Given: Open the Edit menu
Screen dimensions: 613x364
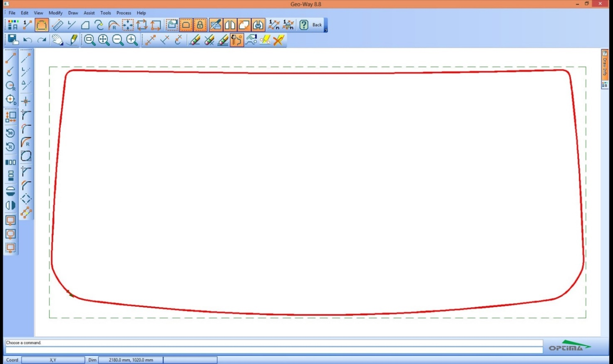Looking at the screenshot, I should (x=25, y=13).
